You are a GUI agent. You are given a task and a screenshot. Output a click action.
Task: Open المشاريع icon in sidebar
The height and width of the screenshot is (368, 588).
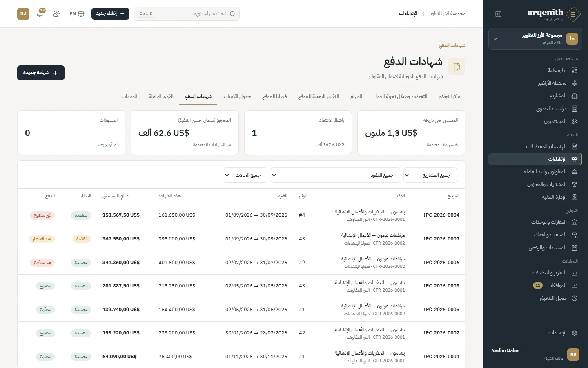click(575, 96)
